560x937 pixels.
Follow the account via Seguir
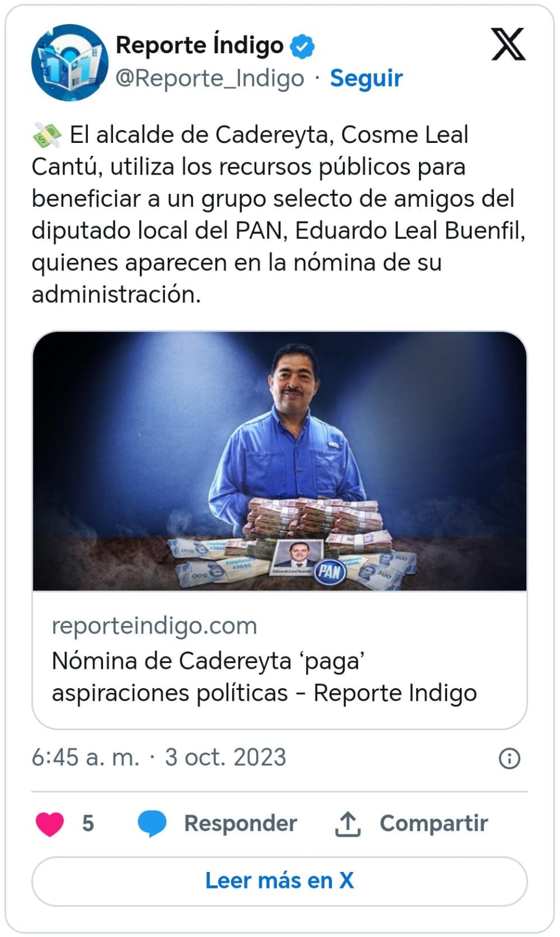pyautogui.click(x=366, y=78)
